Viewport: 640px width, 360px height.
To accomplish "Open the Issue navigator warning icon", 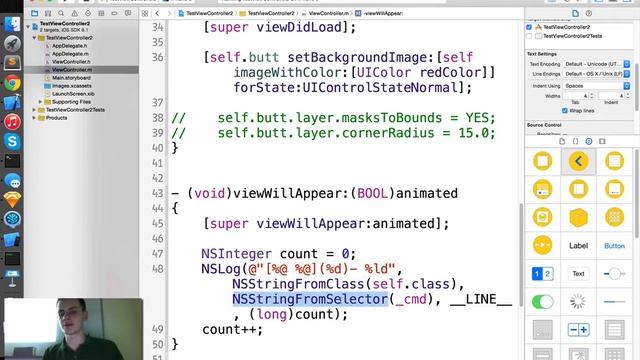I will point(74,13).
